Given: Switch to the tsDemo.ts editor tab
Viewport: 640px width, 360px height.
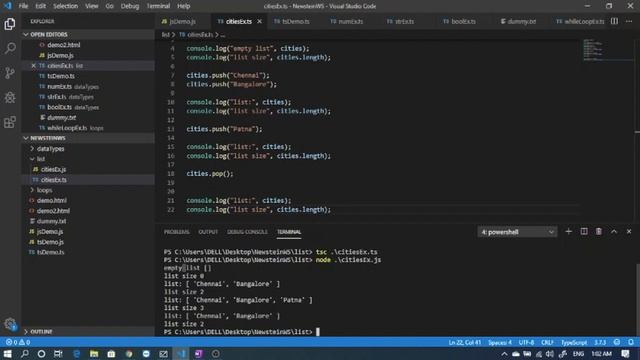Looking at the screenshot, I should pos(296,21).
